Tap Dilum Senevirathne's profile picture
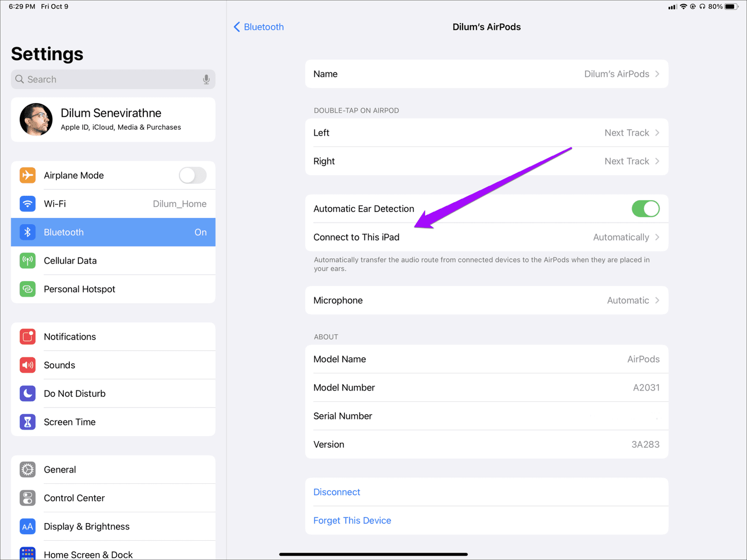 [x=36, y=119]
